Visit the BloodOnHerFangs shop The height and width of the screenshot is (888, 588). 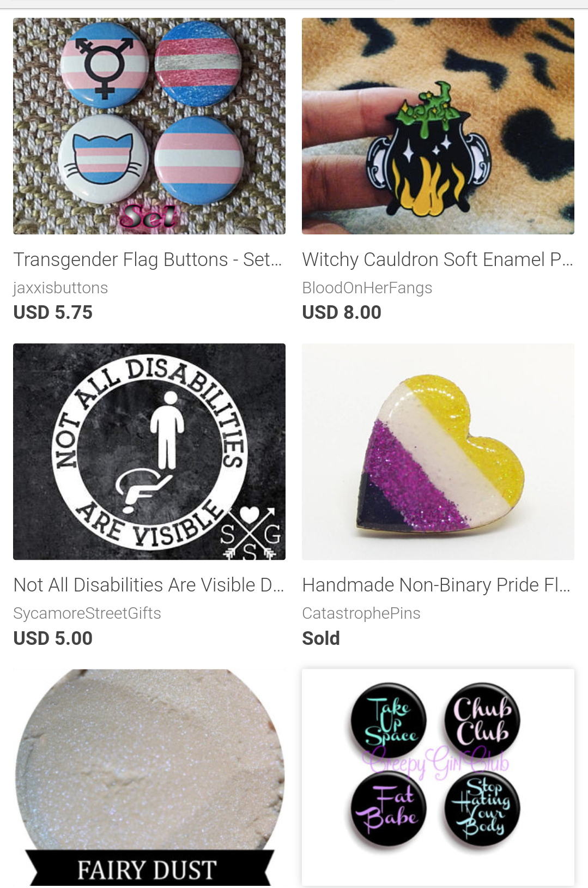coord(367,288)
